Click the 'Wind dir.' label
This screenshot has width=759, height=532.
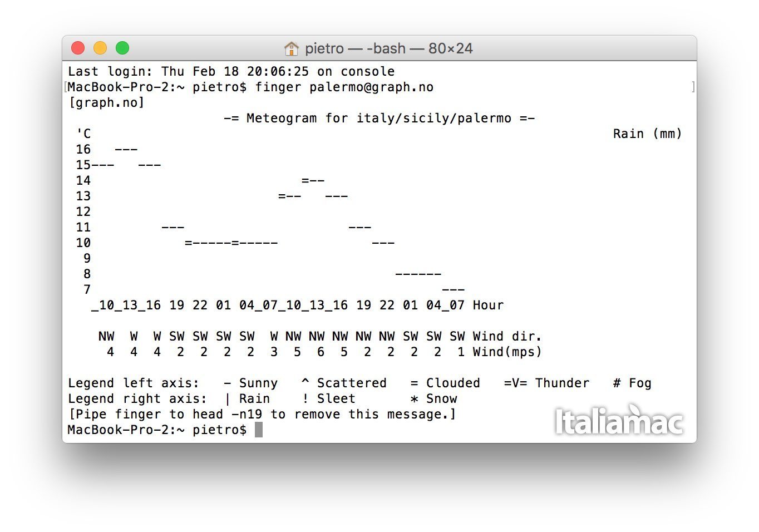coord(507,337)
